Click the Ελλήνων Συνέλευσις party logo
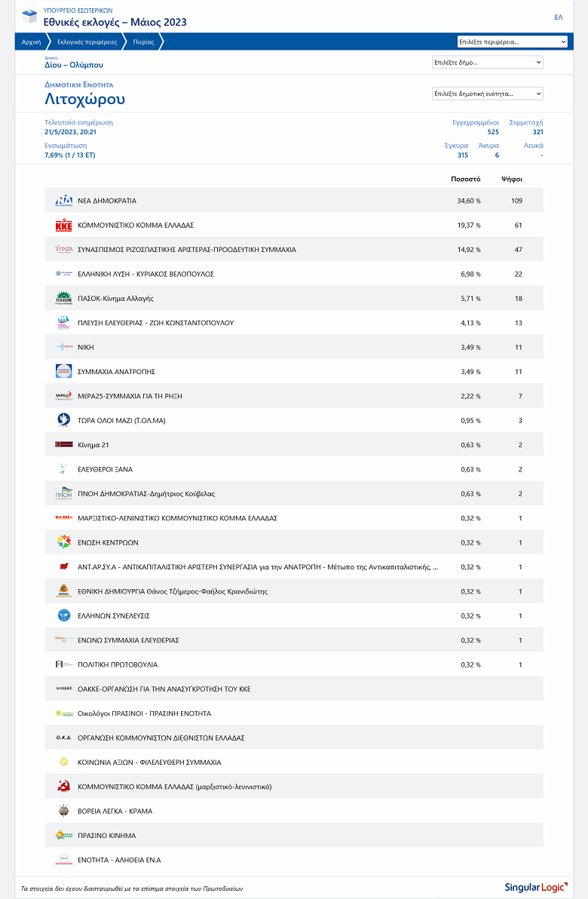 pos(63,615)
